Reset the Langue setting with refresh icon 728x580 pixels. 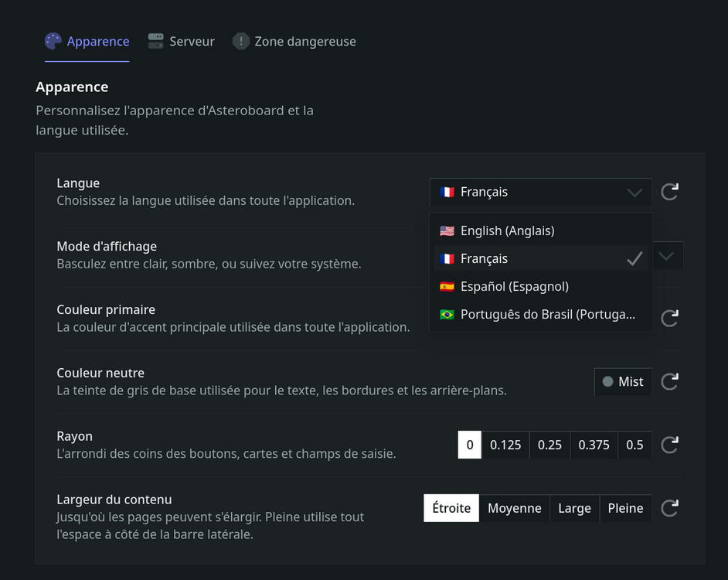click(669, 192)
